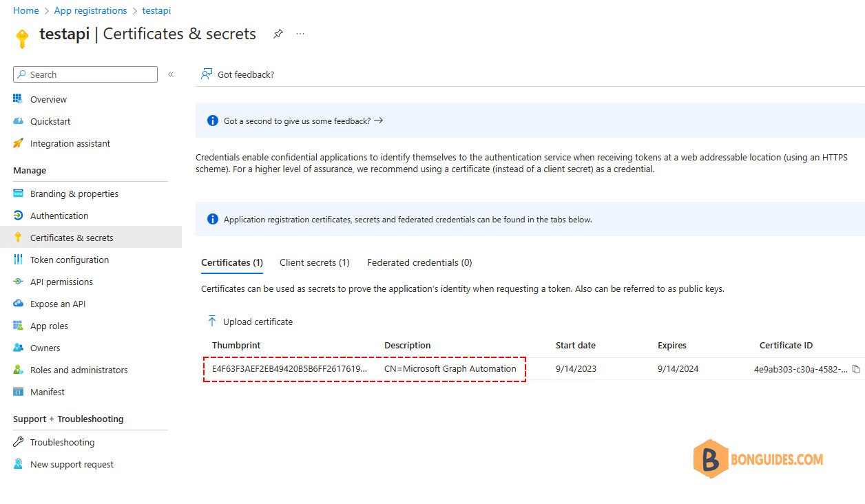Sort by the Thumbprint column header
The height and width of the screenshot is (504, 865).
coord(236,345)
